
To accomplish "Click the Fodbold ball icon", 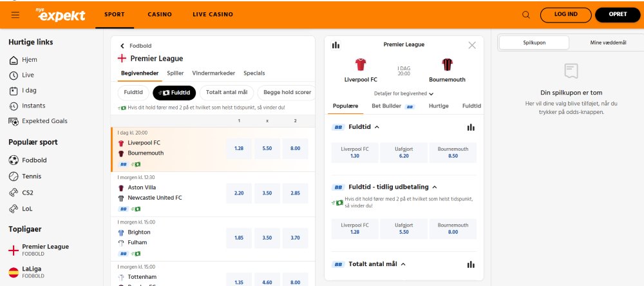I will [14, 160].
